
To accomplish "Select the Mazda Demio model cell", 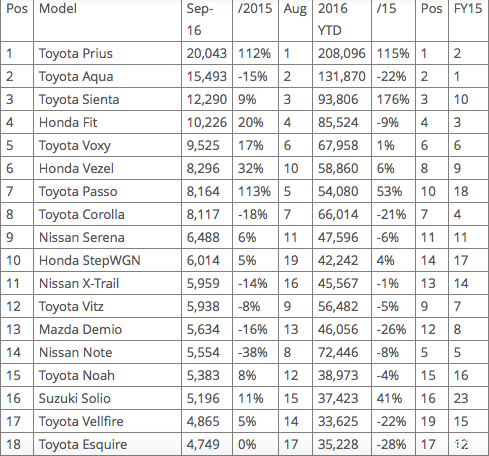I will point(80,329).
